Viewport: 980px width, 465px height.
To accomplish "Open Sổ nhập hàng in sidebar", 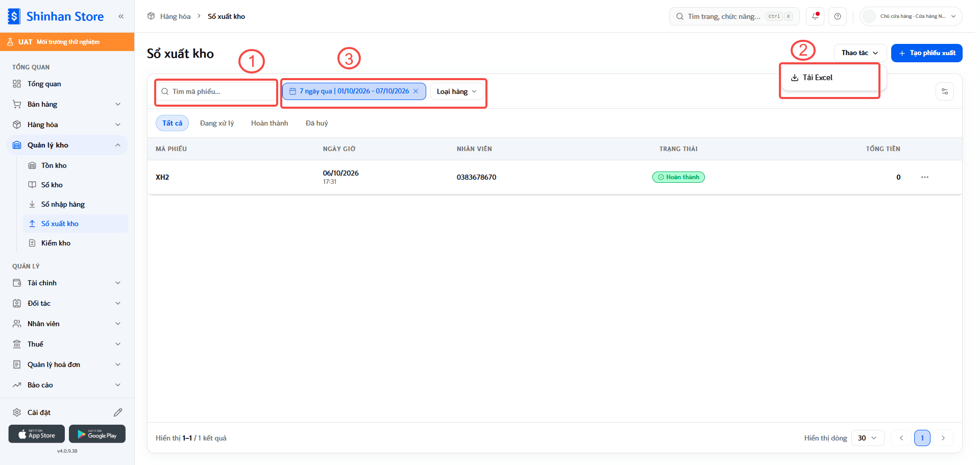I will [x=76, y=204].
